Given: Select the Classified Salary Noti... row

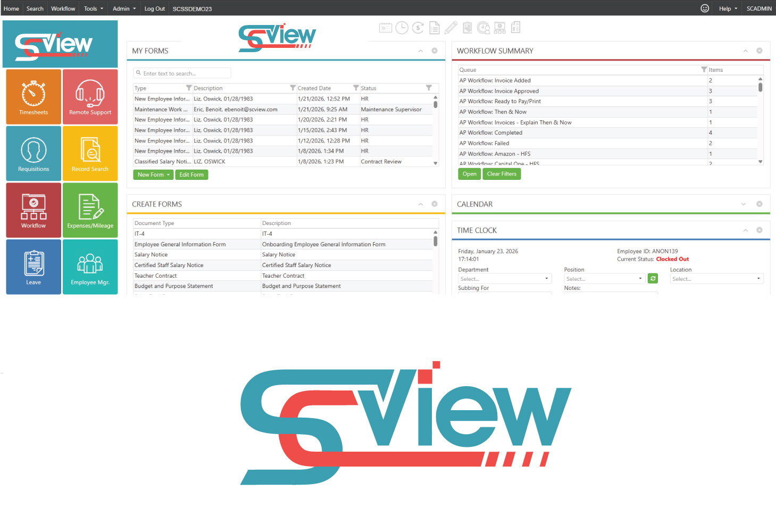Looking at the screenshot, I should (283, 162).
